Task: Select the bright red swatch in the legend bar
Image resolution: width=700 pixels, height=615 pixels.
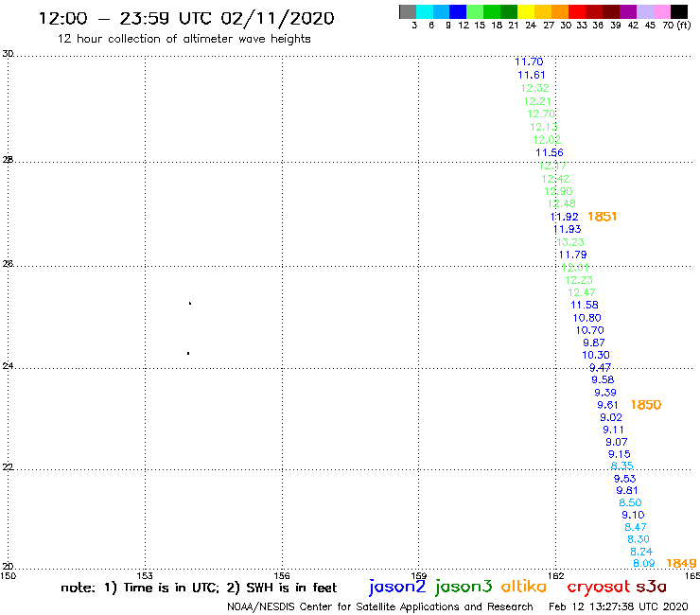Action: 577,11
